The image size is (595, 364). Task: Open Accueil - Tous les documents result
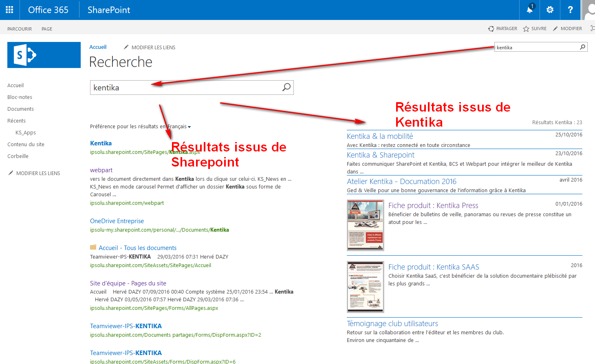138,248
